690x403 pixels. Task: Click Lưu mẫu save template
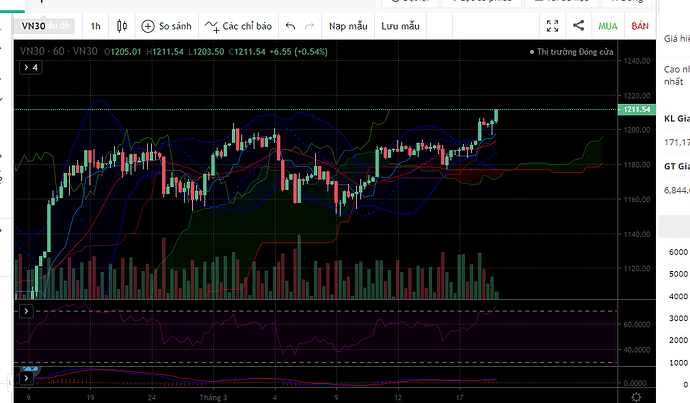click(x=400, y=26)
